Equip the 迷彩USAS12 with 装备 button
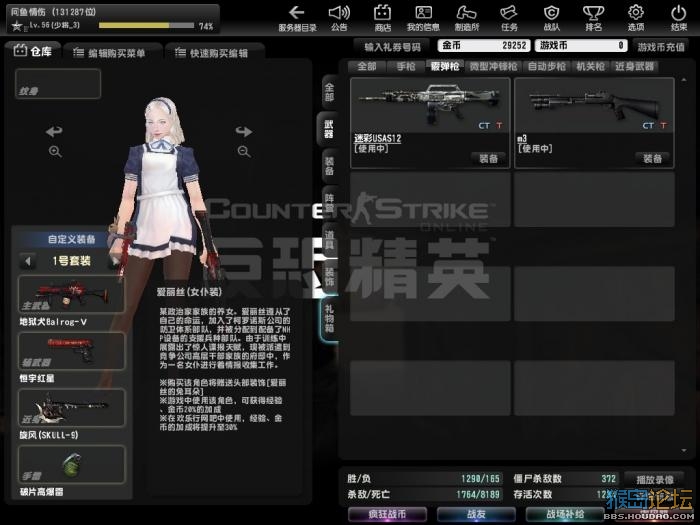 pyautogui.click(x=488, y=158)
